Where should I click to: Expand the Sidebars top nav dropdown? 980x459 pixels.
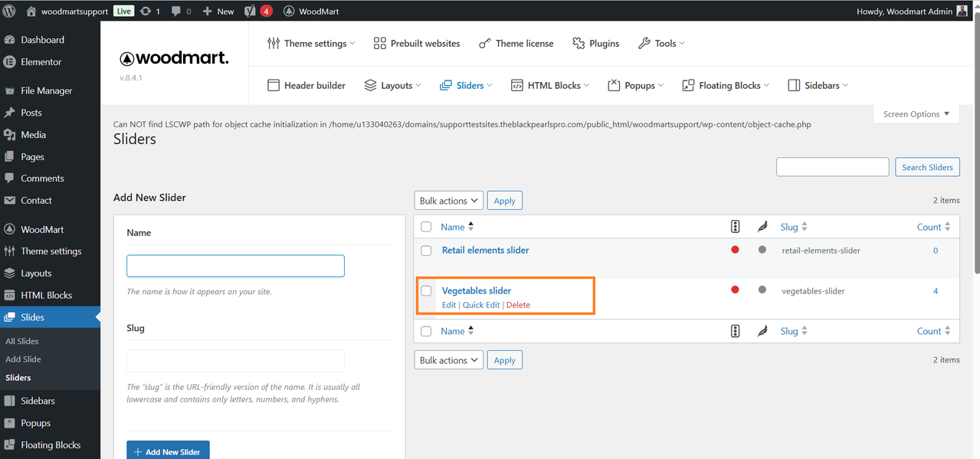point(818,86)
